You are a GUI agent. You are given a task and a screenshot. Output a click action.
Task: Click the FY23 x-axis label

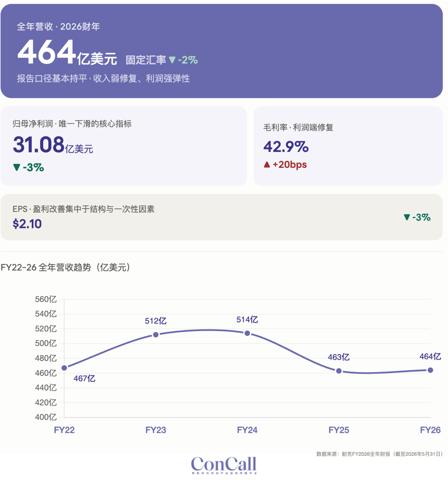(156, 430)
